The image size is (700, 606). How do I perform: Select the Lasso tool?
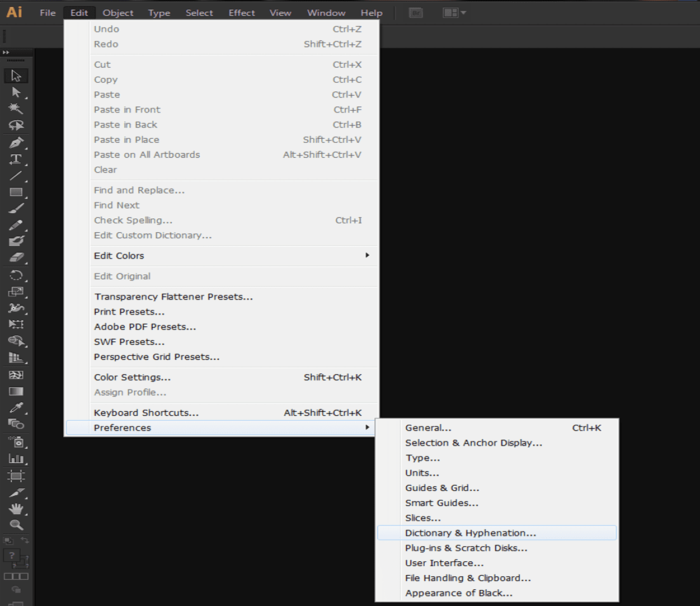pos(16,125)
